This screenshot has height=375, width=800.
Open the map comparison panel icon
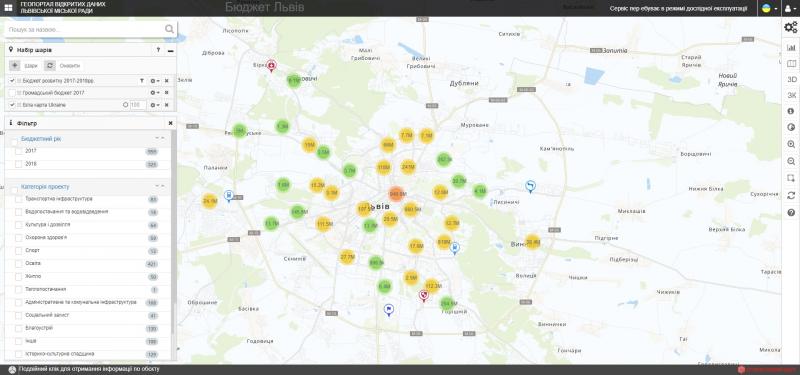tap(791, 63)
